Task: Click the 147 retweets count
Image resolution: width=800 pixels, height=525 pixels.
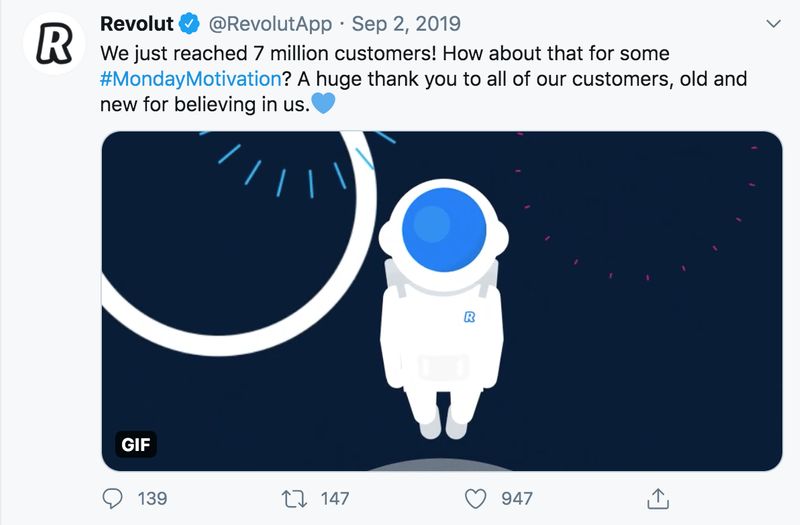Action: coord(334,498)
